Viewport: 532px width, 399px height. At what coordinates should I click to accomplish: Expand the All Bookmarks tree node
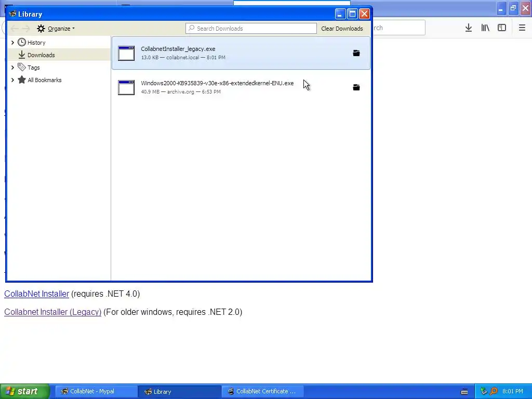[x=12, y=79]
